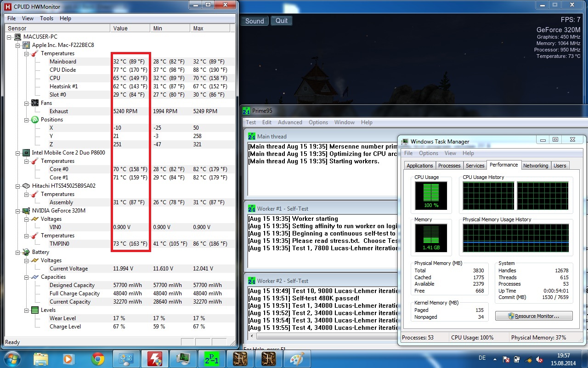Collapse the Apple Inc. Mac-F222BEC8 node
The height and width of the screenshot is (368, 588).
[18, 45]
